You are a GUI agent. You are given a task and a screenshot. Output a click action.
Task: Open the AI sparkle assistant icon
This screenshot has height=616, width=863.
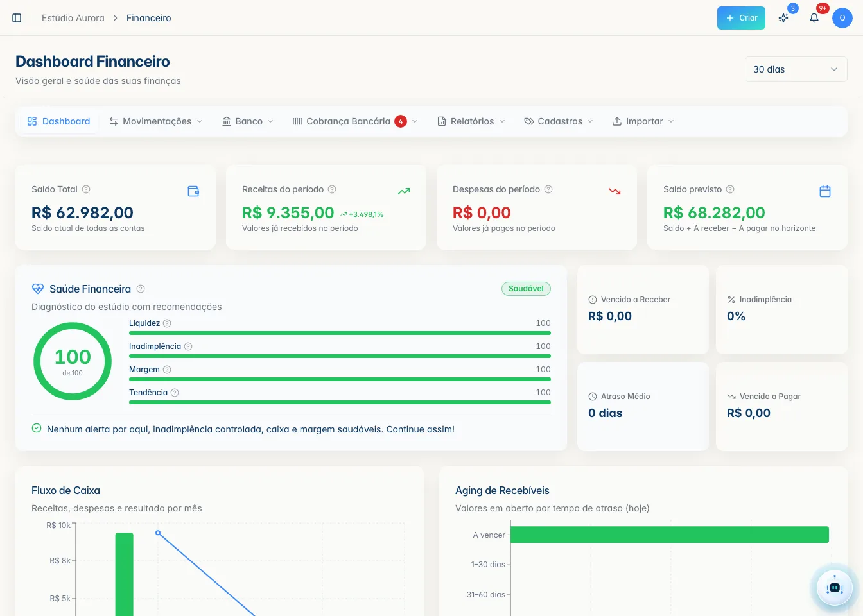(x=783, y=18)
